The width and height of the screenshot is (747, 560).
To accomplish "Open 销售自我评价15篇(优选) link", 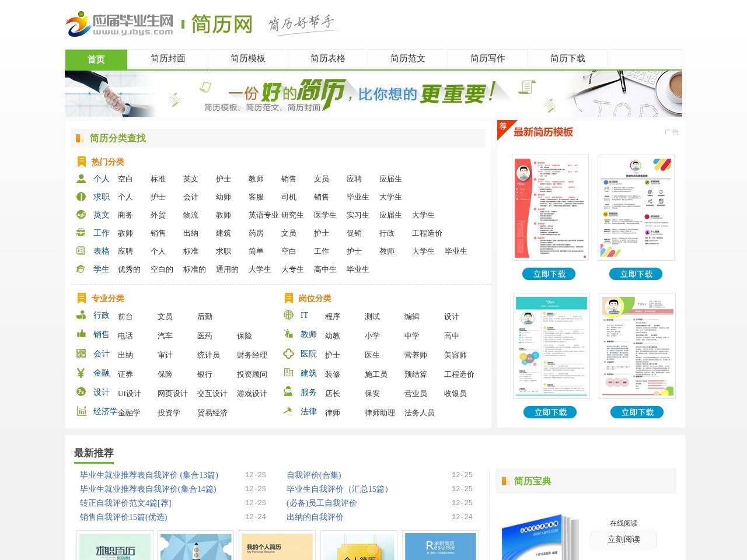I will [124, 517].
